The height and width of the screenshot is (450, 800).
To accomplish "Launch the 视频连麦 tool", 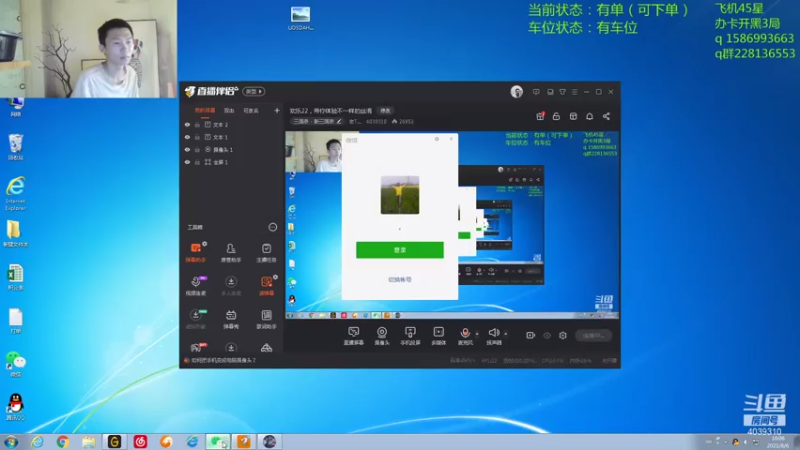I will click(x=195, y=286).
